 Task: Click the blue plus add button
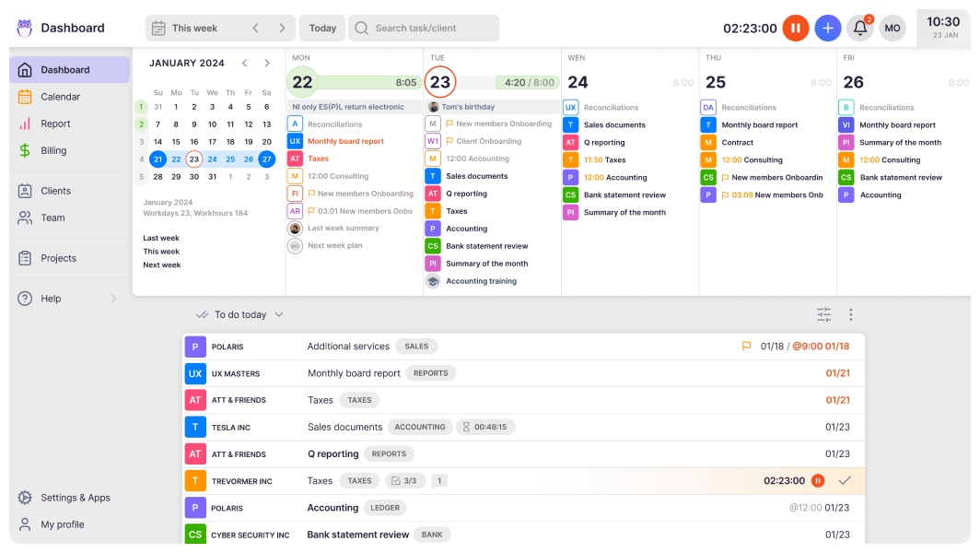point(827,29)
